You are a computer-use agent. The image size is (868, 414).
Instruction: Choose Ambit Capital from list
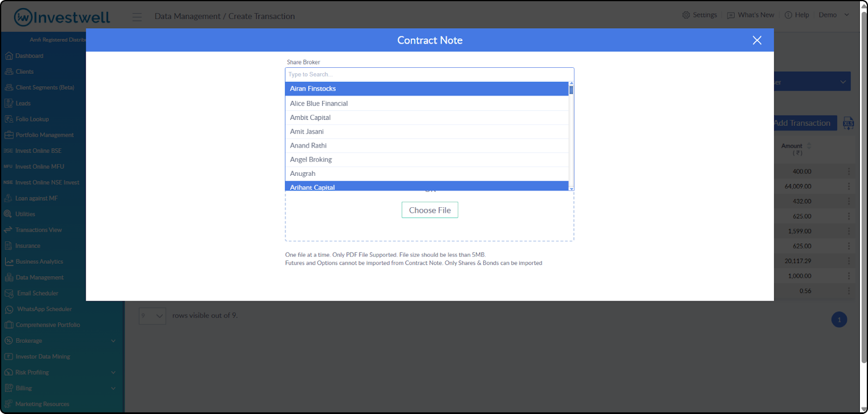click(426, 117)
